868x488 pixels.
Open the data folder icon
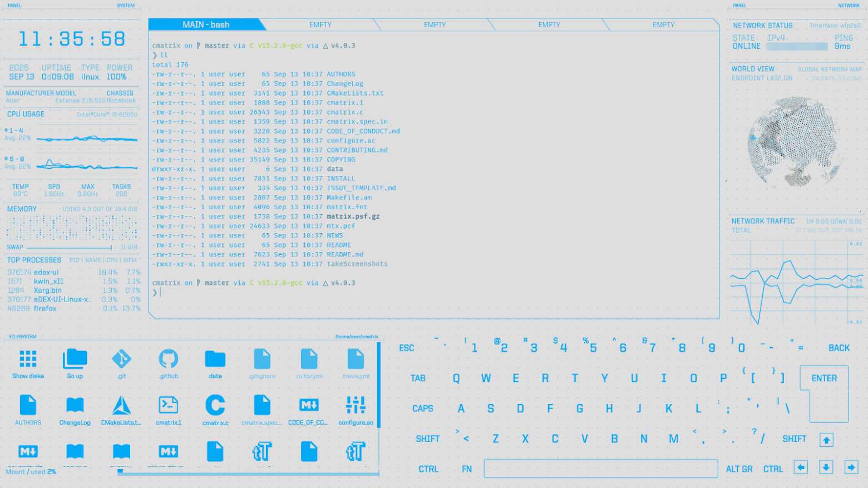pos(215,359)
